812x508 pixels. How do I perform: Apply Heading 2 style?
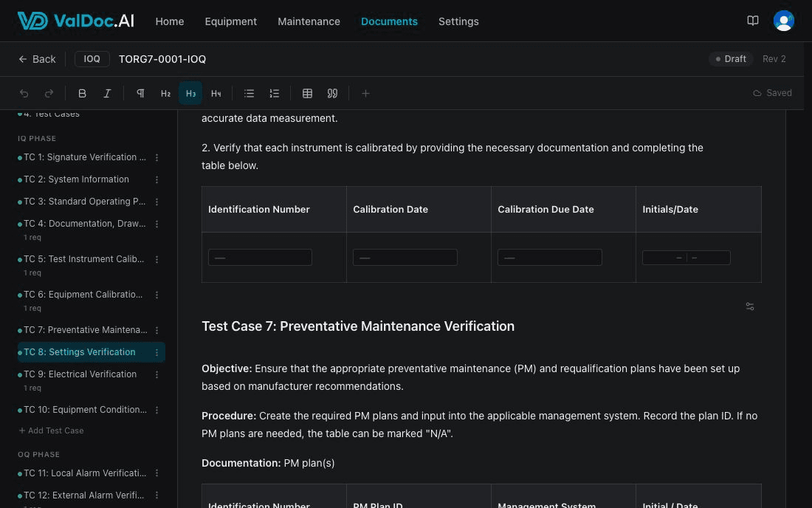(165, 93)
